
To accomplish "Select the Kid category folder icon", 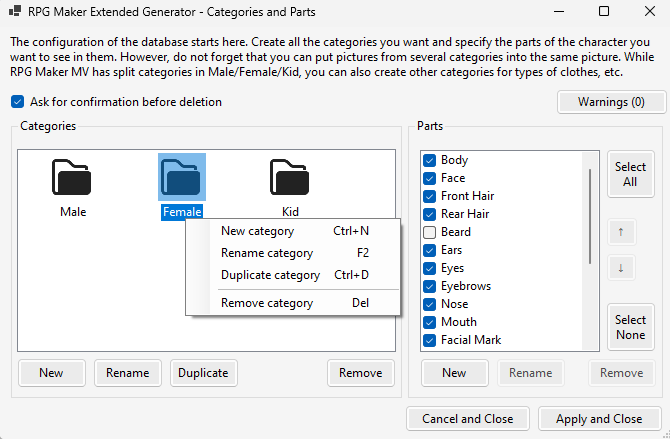I will click(x=290, y=177).
